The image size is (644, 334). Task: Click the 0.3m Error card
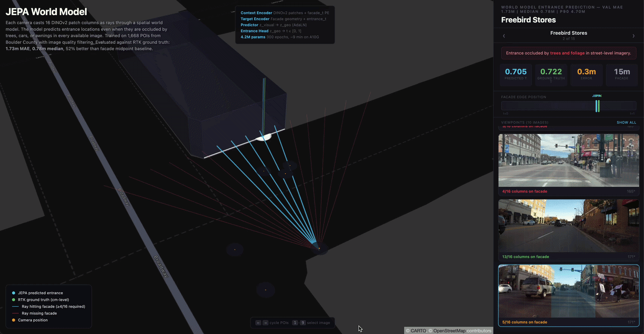[x=586, y=75]
